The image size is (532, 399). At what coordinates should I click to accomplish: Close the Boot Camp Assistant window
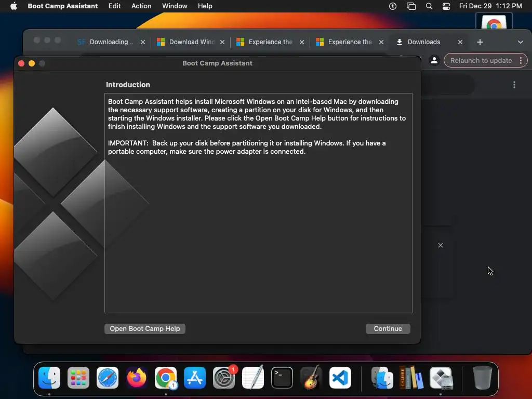(x=21, y=63)
